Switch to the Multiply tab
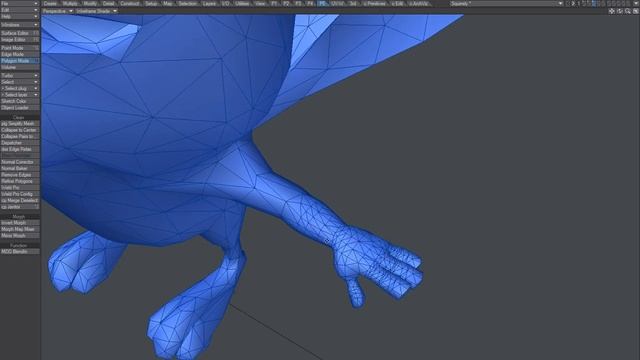640x360 pixels. (70, 3)
